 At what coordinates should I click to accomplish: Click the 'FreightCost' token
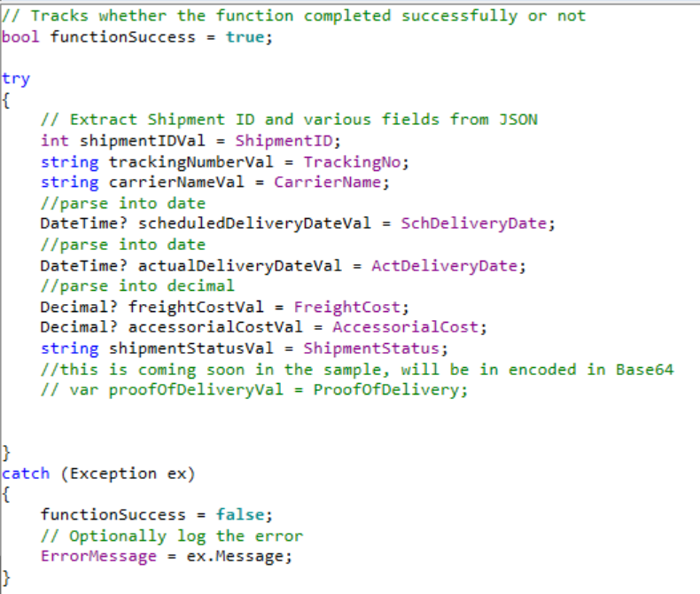click(x=347, y=307)
